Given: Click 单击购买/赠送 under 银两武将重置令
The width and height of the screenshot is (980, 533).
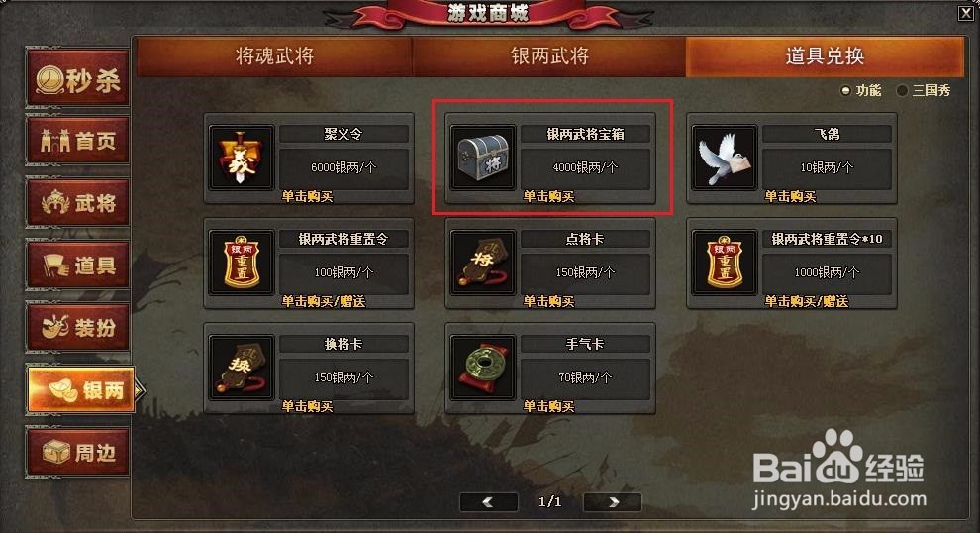Looking at the screenshot, I should click(323, 301).
